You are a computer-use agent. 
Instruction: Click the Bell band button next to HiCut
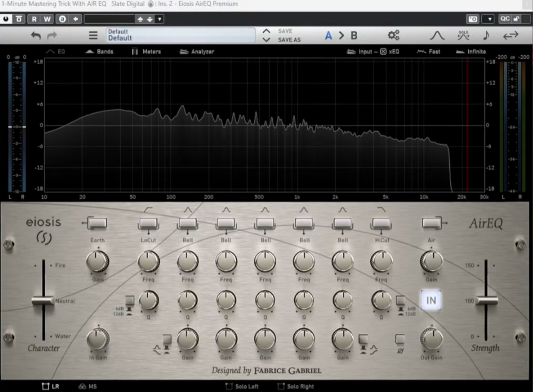coord(343,223)
